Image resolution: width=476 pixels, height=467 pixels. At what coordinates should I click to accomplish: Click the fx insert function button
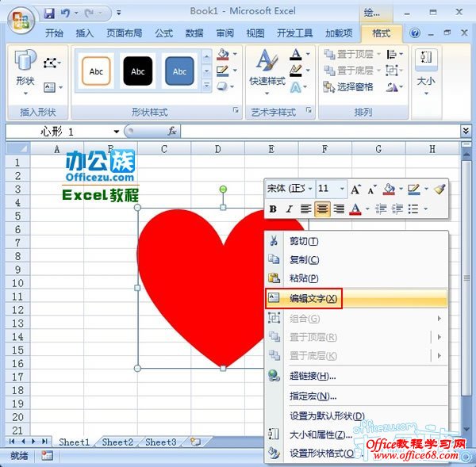[172, 131]
